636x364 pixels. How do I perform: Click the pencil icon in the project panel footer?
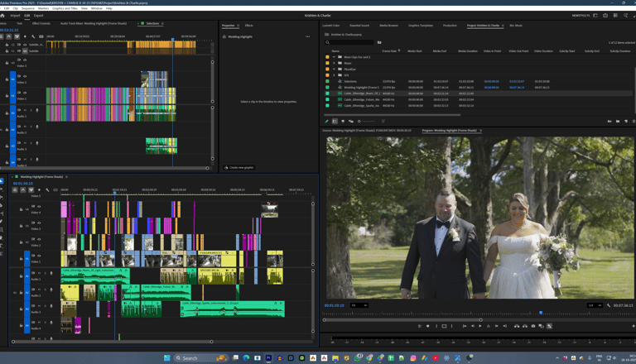pos(326,121)
